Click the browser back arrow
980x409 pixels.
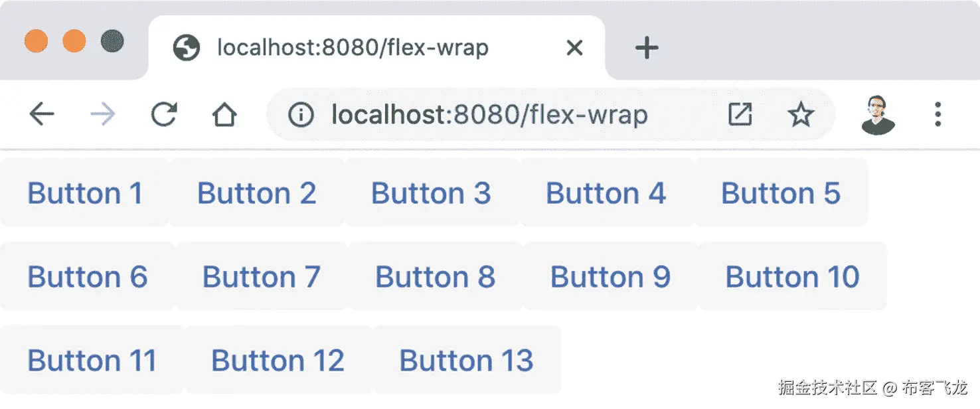41,115
